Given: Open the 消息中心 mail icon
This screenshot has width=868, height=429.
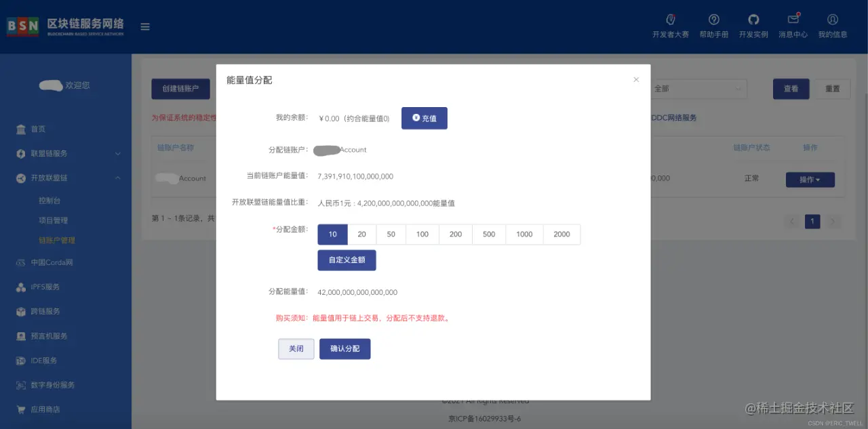Looking at the screenshot, I should click(793, 20).
